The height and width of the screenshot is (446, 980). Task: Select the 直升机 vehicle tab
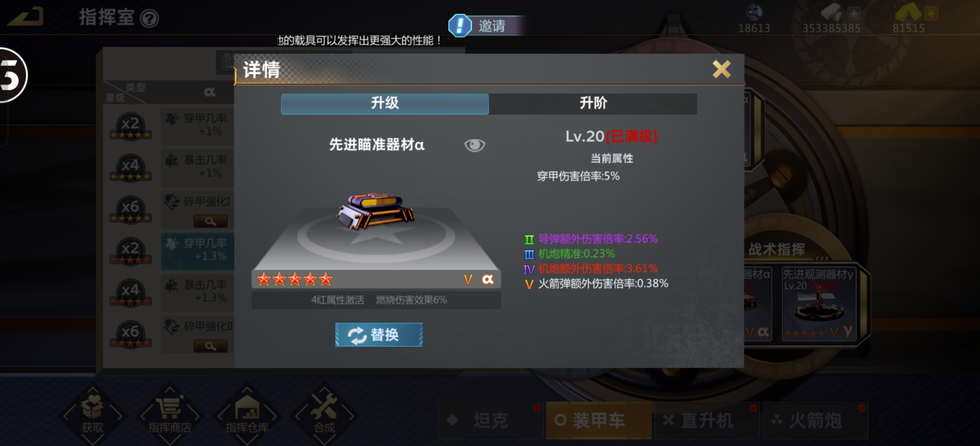tap(707, 420)
